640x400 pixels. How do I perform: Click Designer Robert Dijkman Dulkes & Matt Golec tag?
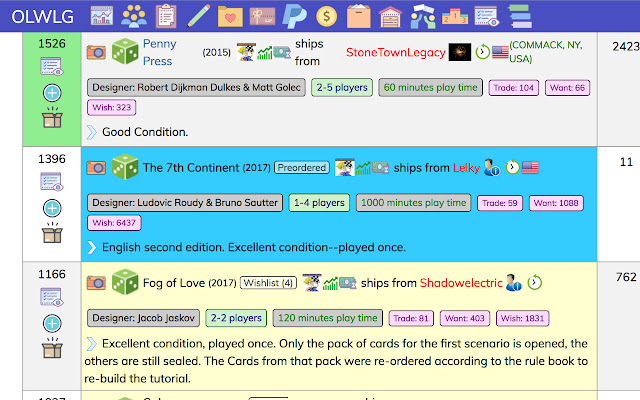[196, 87]
